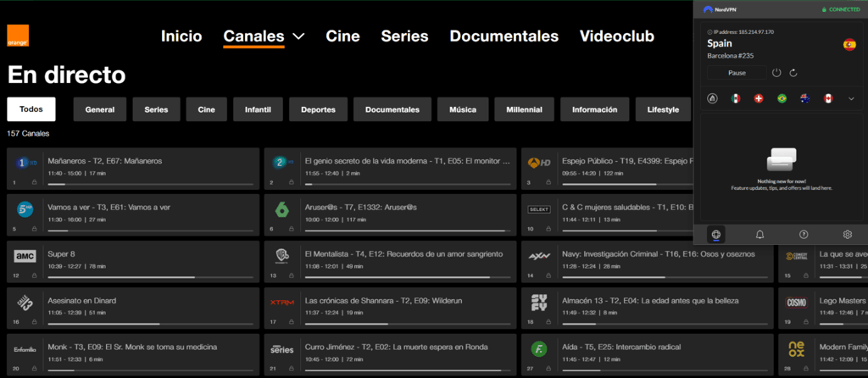The image size is (868, 378).
Task: Open the Neox channel logo
Action: (x=797, y=349)
